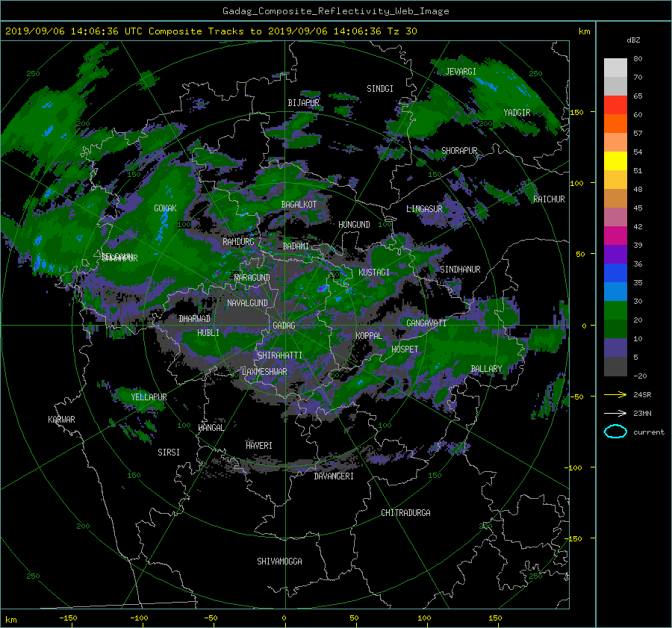
Task: Select the YADGIR city label
Action: [x=517, y=113]
